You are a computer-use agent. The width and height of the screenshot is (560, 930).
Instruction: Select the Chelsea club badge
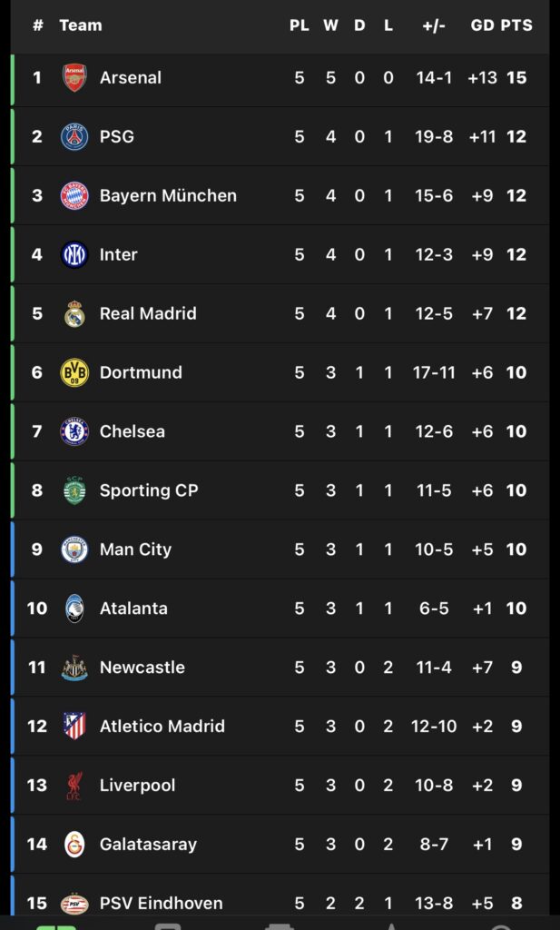[74, 432]
